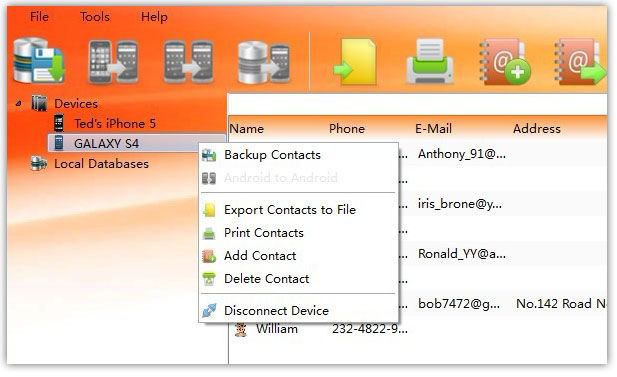Click the Local Databases icon in tree
This screenshot has height=377, width=617.
pos(39,163)
